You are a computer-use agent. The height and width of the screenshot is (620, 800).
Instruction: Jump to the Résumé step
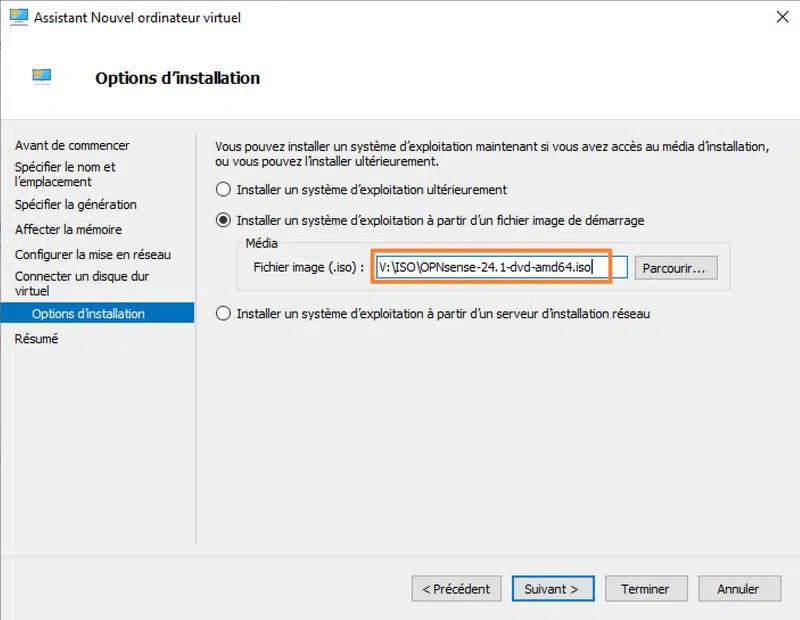pyautogui.click(x=37, y=339)
